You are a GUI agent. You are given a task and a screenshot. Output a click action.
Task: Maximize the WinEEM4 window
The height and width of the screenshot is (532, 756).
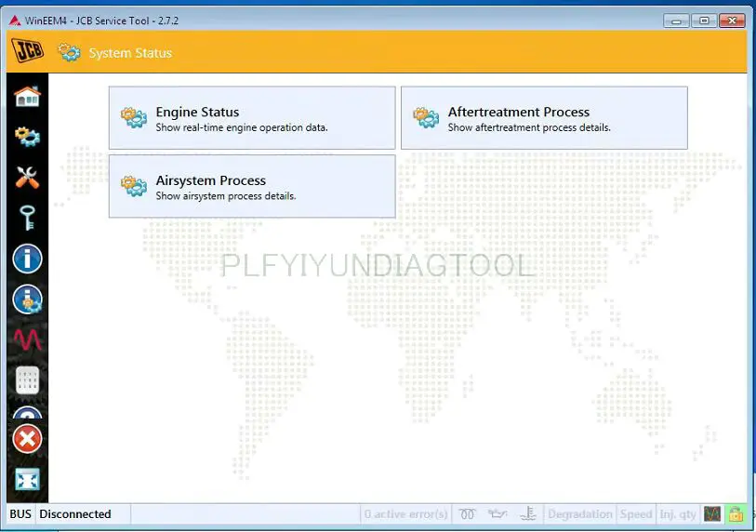click(704, 20)
